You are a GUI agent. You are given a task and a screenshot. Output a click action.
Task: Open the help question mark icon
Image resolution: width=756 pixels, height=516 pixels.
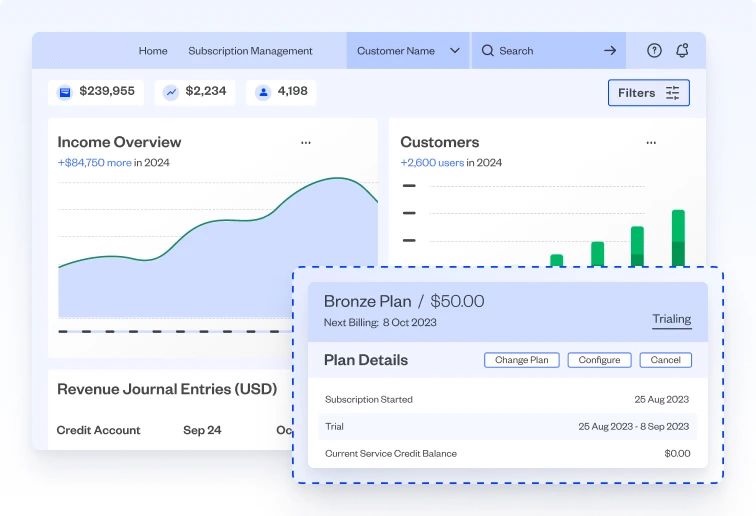pos(654,50)
